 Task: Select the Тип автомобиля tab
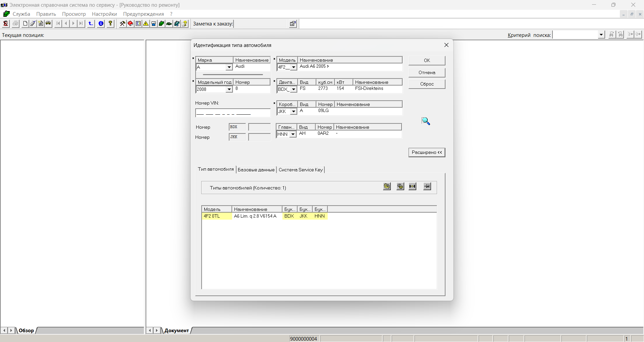(216, 169)
